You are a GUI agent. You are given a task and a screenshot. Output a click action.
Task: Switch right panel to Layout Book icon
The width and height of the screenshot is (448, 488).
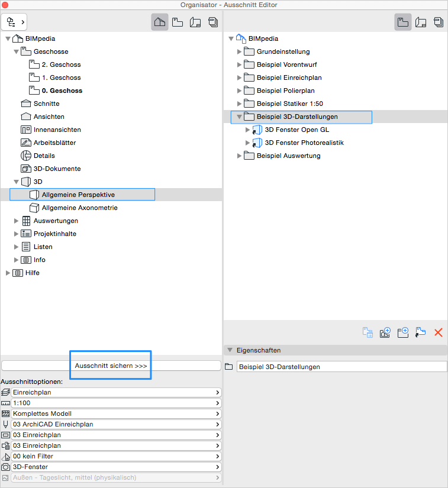click(x=421, y=22)
